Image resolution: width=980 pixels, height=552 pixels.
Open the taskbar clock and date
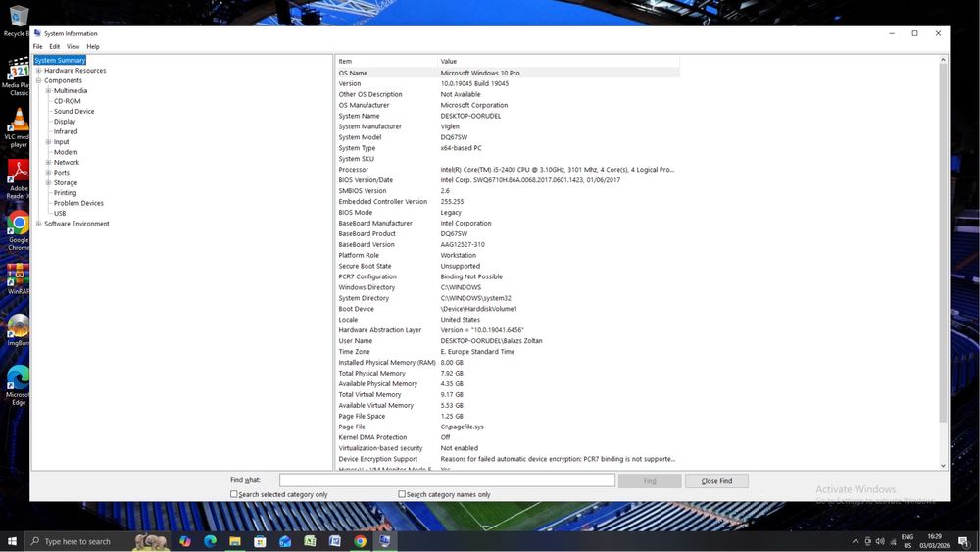pos(934,541)
